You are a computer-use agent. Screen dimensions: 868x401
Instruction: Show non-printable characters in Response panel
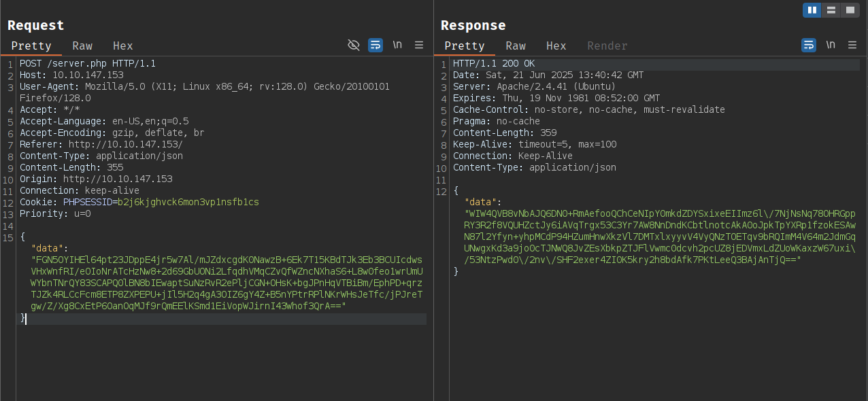831,45
